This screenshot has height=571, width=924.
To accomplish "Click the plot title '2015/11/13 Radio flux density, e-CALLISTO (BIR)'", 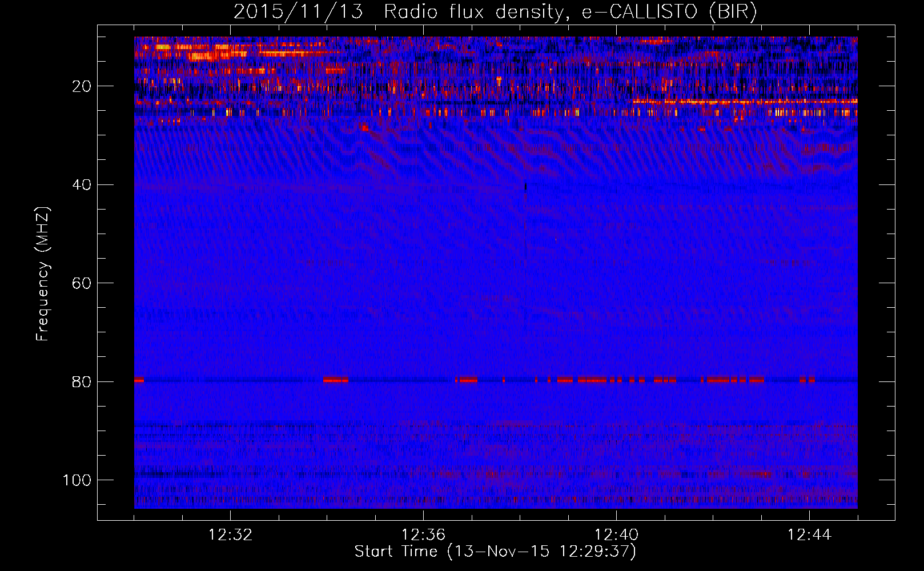I will (x=495, y=12).
